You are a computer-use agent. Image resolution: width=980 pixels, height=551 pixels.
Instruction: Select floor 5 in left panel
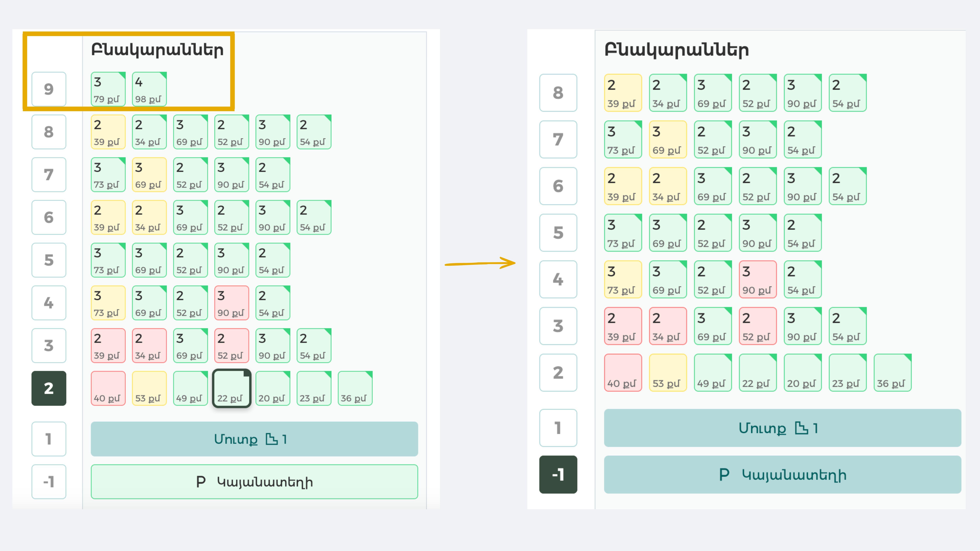pos(49,260)
